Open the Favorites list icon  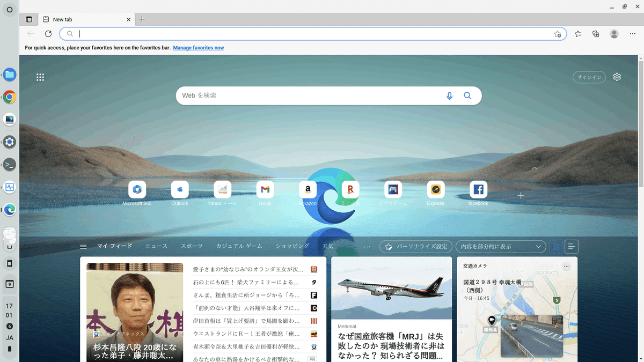click(578, 34)
